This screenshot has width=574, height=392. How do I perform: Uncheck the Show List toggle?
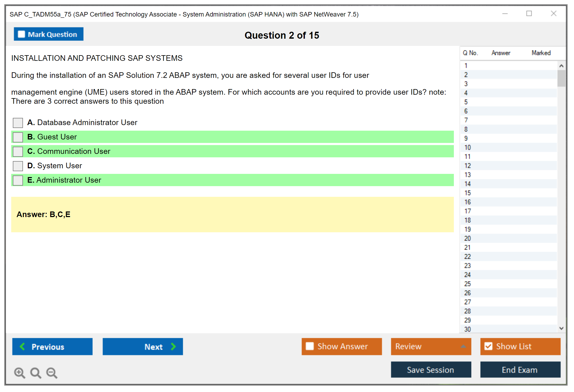click(488, 346)
